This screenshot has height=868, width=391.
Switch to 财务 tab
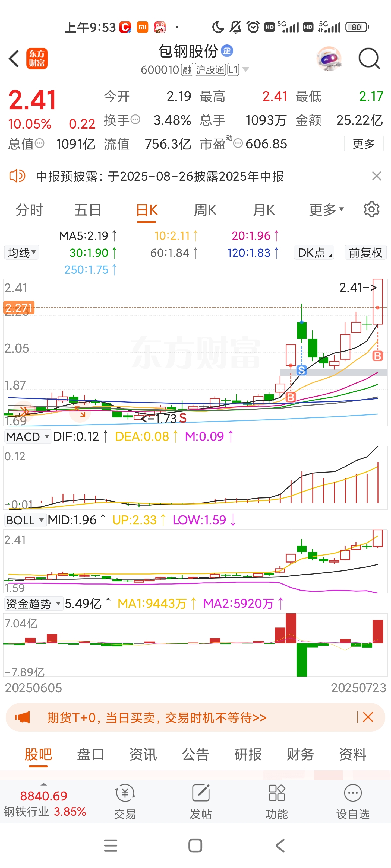tap(300, 754)
